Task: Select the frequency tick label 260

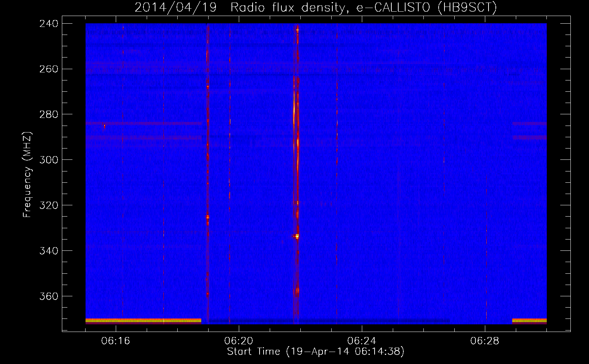Action: pos(49,69)
